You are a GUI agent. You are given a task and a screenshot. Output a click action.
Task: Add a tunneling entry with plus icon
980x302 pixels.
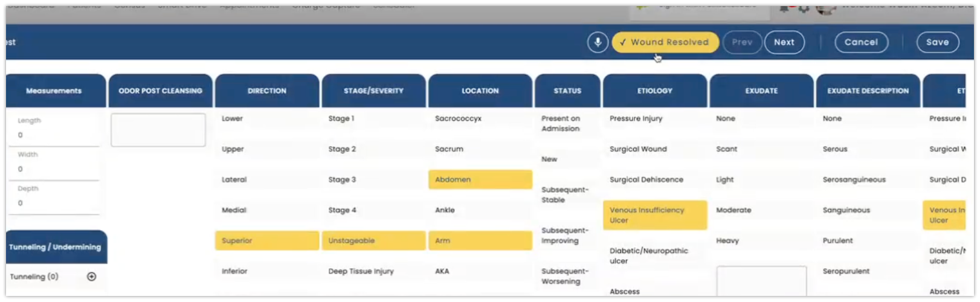click(x=92, y=277)
